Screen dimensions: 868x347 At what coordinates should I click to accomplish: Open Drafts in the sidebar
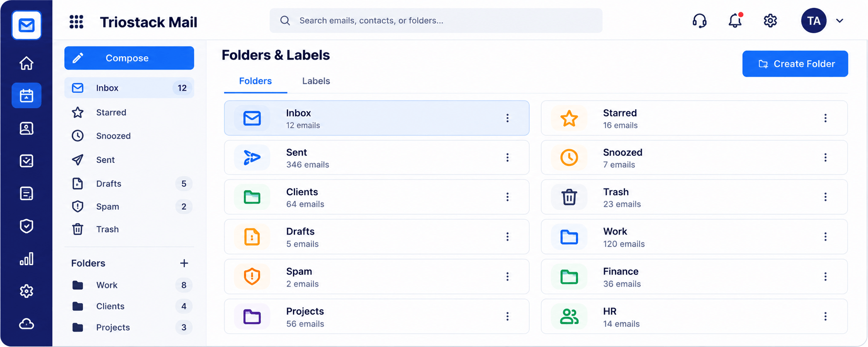click(x=129, y=184)
